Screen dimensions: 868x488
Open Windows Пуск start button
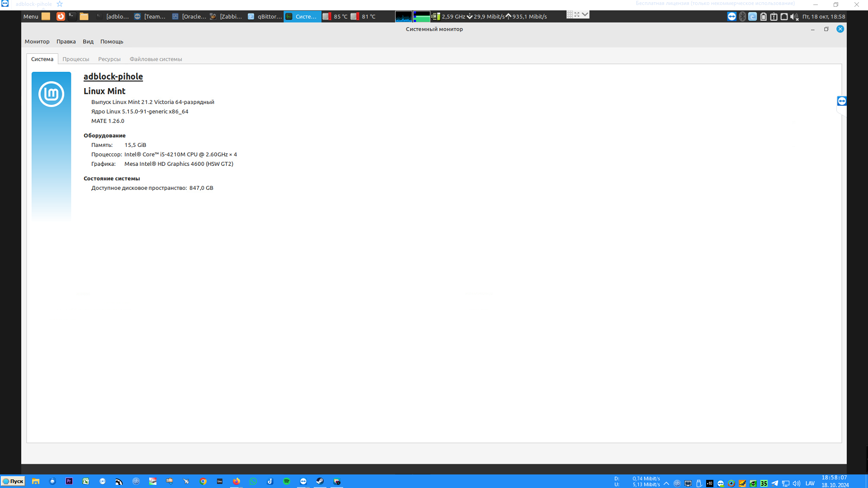point(13,481)
